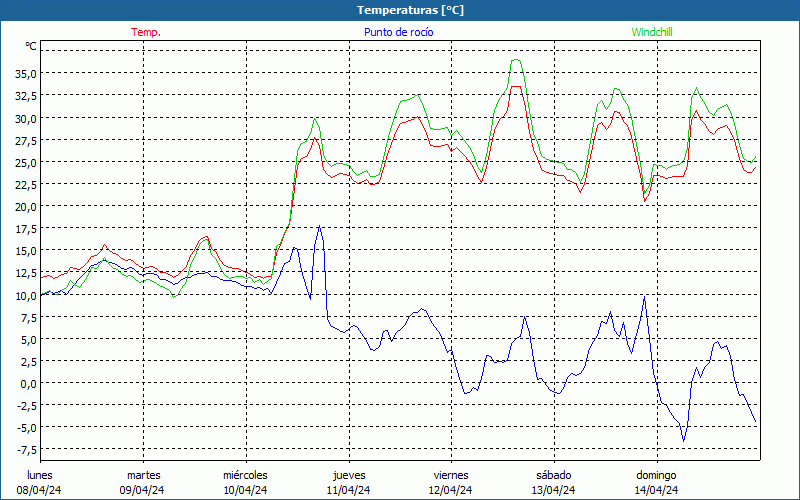Click the '-2,5' y-axis value
The width and height of the screenshot is (800, 500).
(x=26, y=405)
